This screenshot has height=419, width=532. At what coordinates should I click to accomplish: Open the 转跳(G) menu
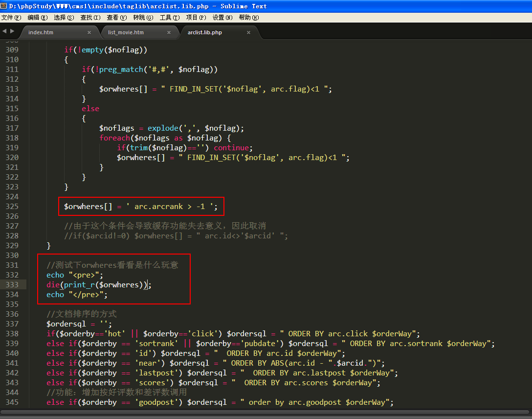[x=143, y=17]
